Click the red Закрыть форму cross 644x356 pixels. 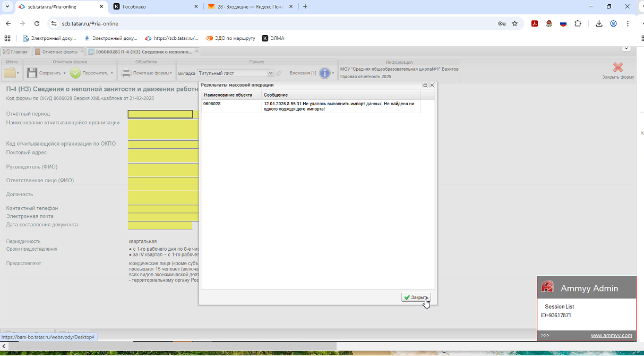[618, 67]
